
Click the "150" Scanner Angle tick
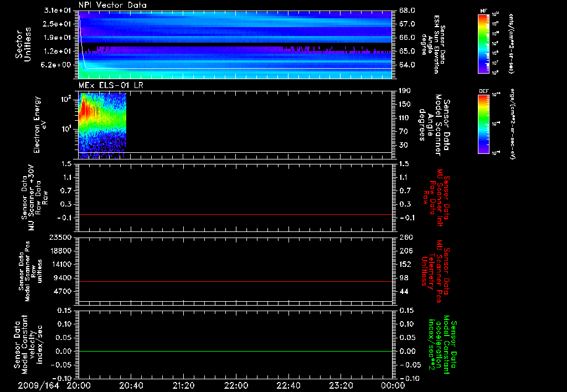[405, 104]
